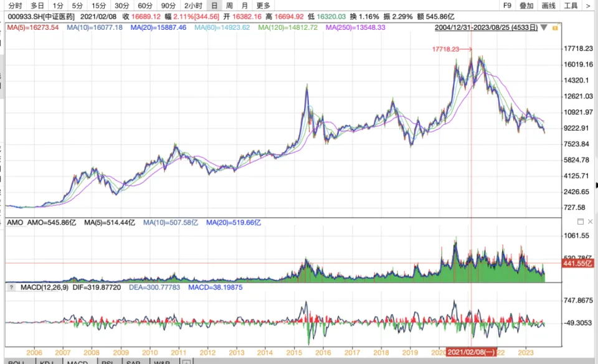The width and height of the screenshot is (598, 364).
Task: Close the AMO volume sub-panel
Action: point(590,222)
